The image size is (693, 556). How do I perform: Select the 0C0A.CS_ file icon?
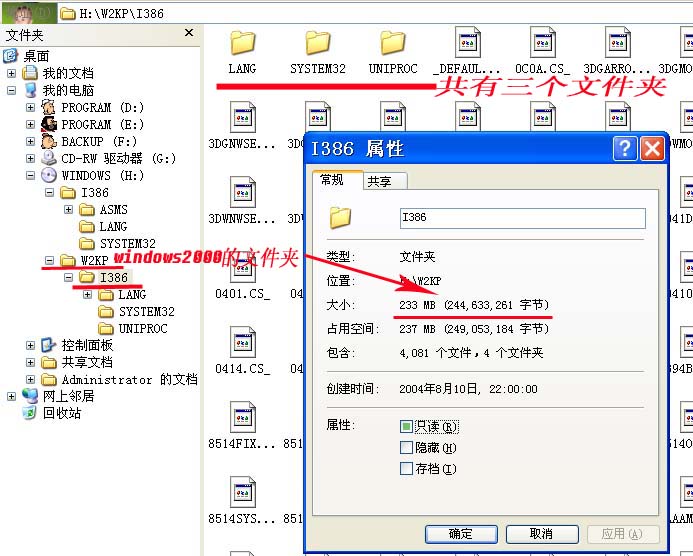(543, 42)
